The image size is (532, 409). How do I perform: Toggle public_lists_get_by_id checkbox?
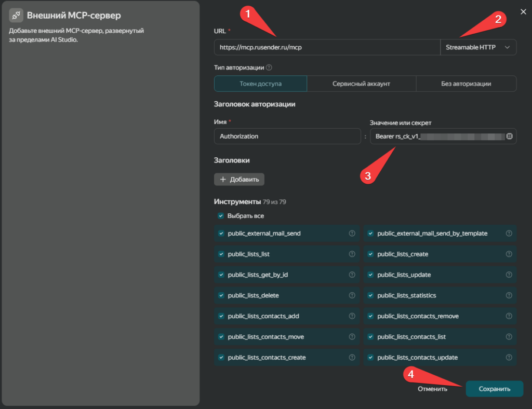point(221,275)
